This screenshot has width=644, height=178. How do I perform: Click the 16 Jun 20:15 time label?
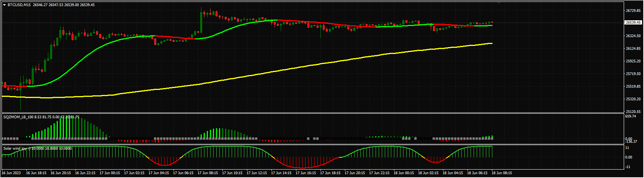[x=62, y=173]
